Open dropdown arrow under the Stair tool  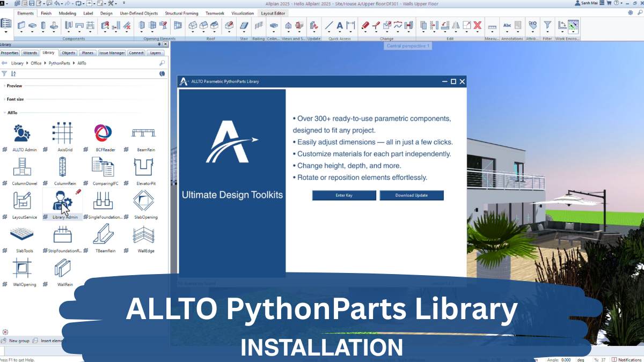point(244,32)
